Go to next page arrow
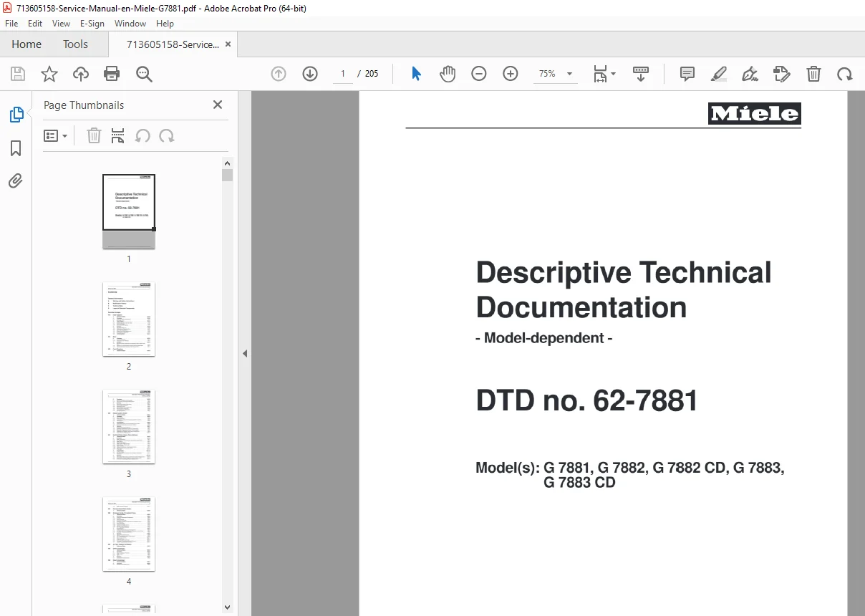Screen dimensions: 865x616 (x=310, y=74)
